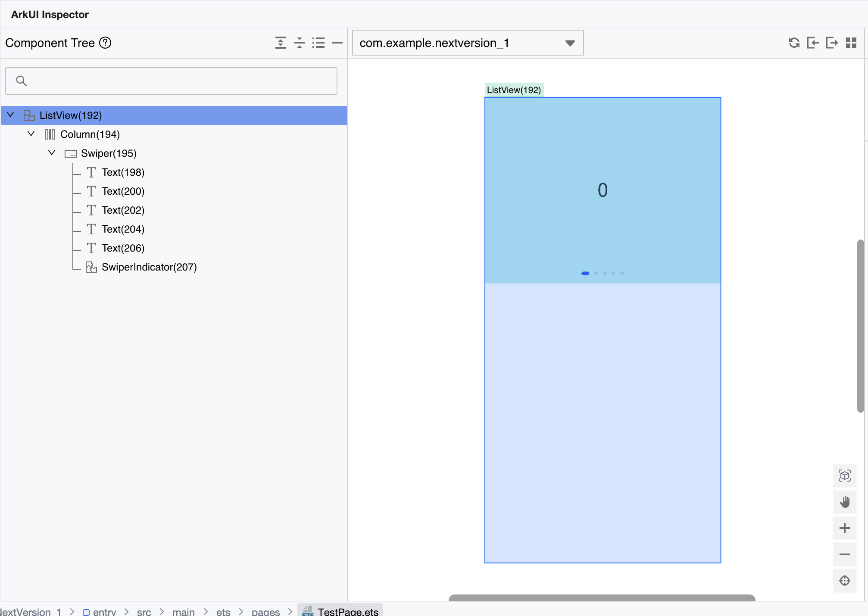Select Text(200) tree row
The height and width of the screenshot is (616, 868).
click(174, 191)
